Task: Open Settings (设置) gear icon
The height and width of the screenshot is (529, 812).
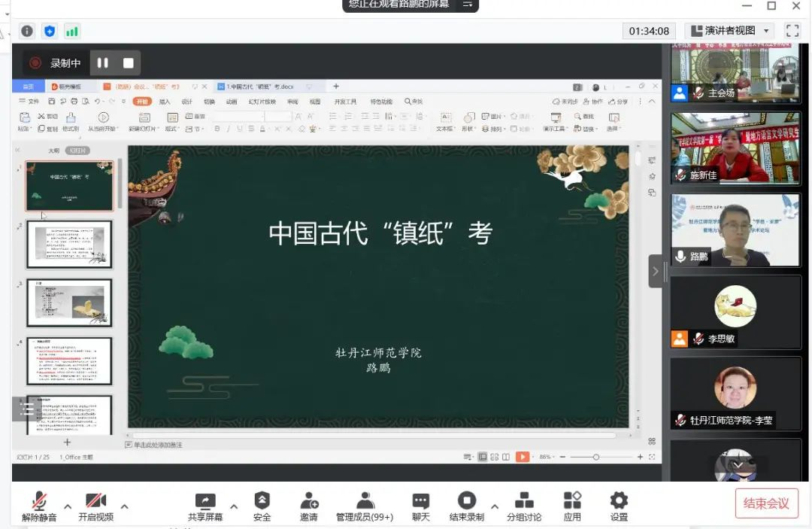Action: point(619,506)
